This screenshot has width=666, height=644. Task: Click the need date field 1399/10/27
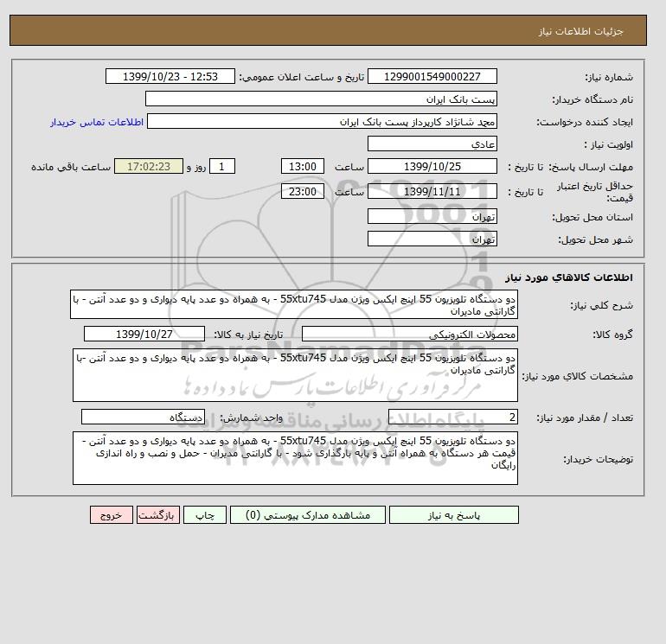click(x=144, y=334)
